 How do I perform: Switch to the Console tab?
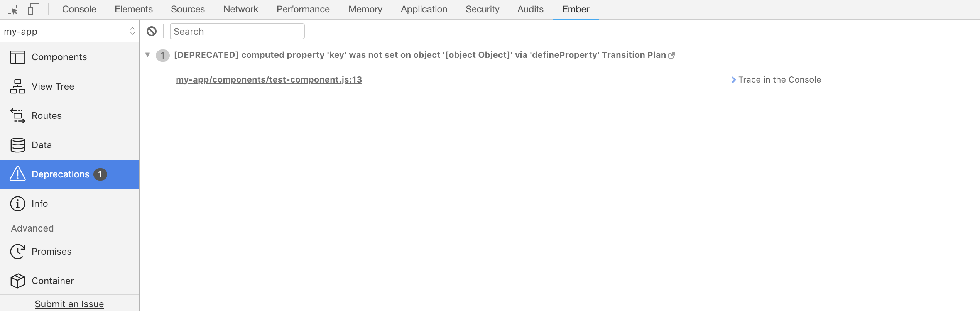[79, 9]
